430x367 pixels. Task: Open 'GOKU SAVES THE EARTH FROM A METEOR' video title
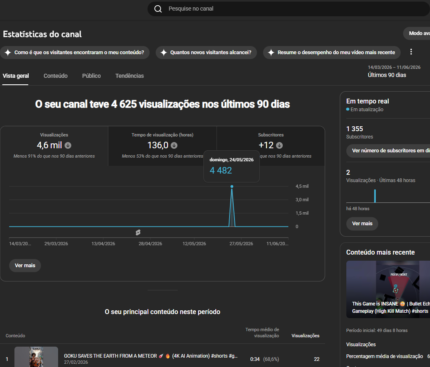pos(150,356)
